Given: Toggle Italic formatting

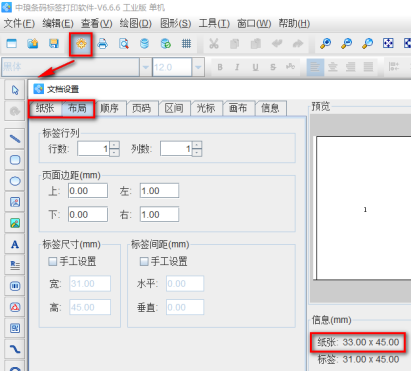Looking at the screenshot, I should pos(237,67).
